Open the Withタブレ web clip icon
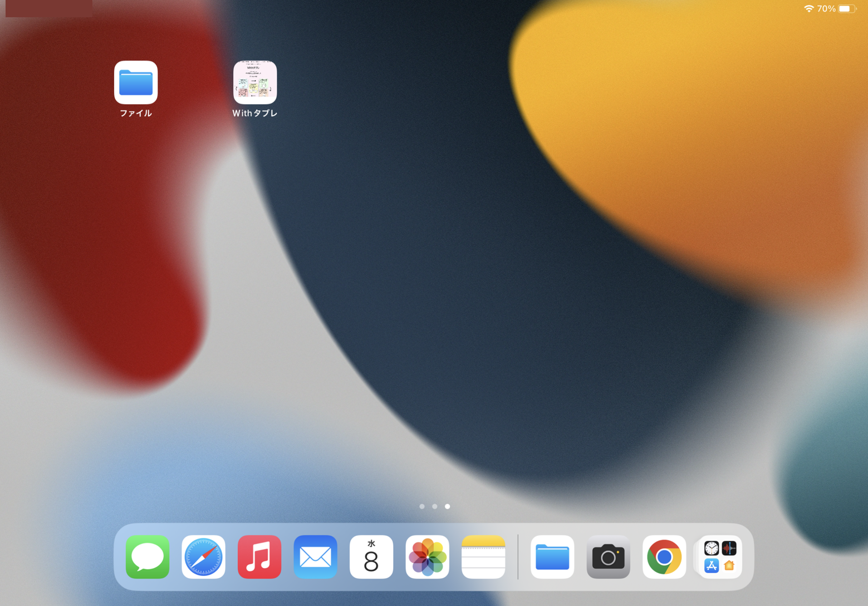This screenshot has width=868, height=606. click(x=255, y=82)
